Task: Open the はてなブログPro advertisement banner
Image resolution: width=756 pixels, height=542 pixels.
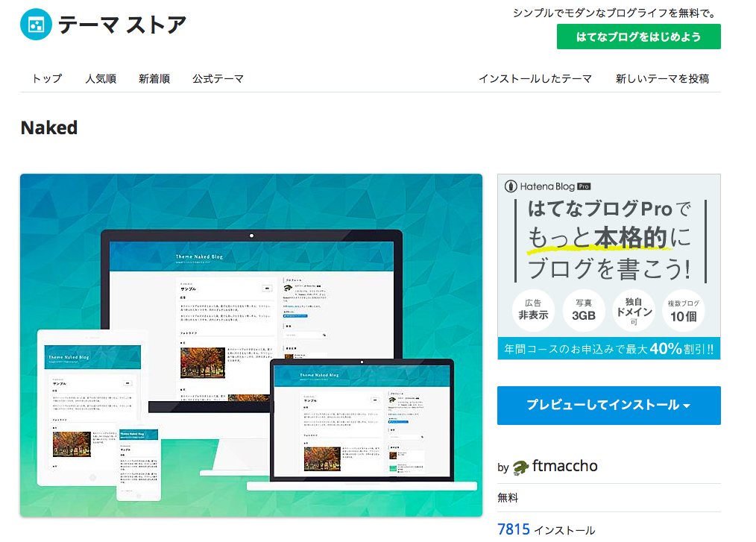Action: tap(609, 267)
